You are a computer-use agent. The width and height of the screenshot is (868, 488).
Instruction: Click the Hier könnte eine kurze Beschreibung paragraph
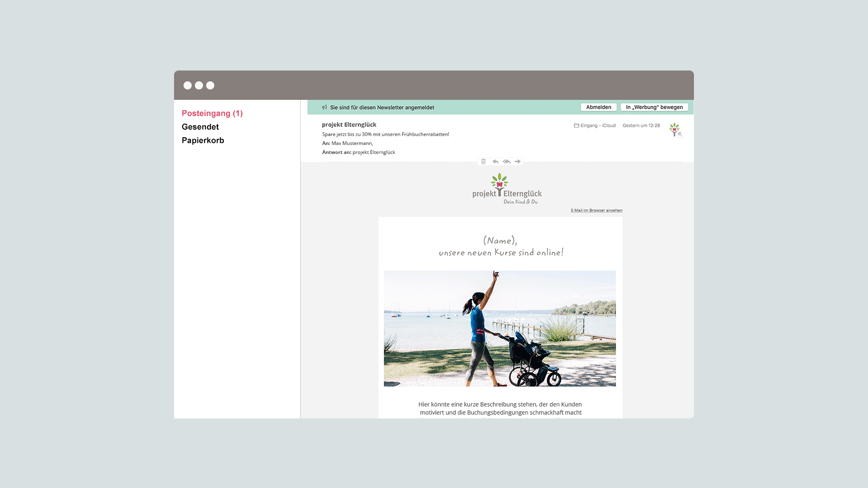tap(500, 409)
